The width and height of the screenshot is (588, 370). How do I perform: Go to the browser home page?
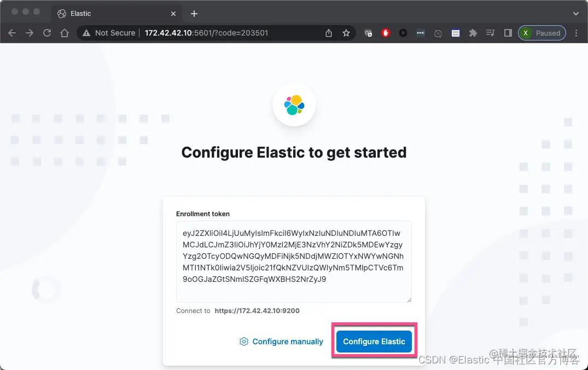tap(65, 33)
